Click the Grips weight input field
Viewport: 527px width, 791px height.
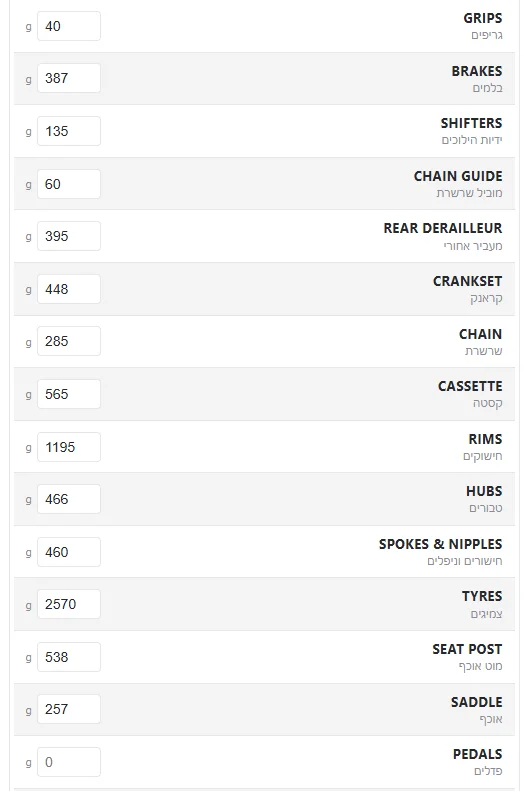coord(69,26)
